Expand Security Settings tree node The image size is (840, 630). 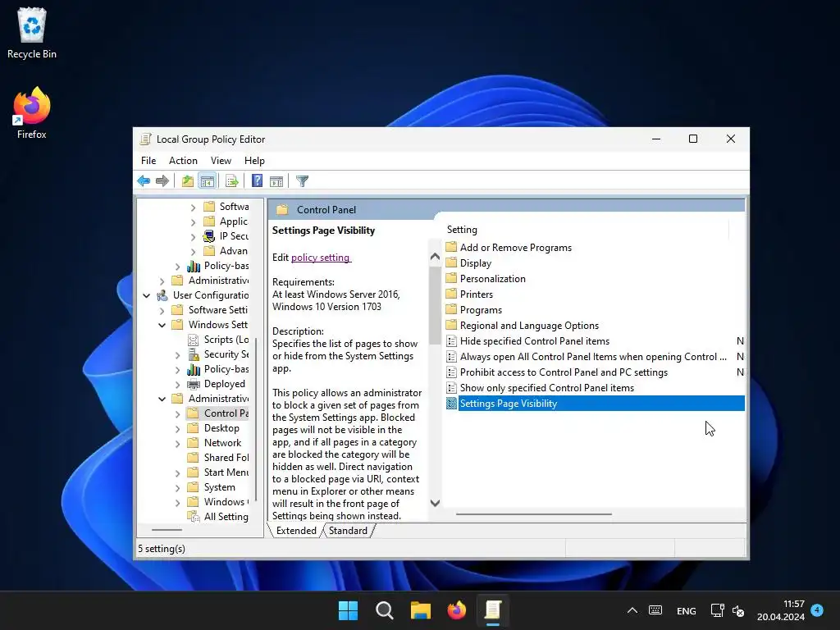click(177, 354)
